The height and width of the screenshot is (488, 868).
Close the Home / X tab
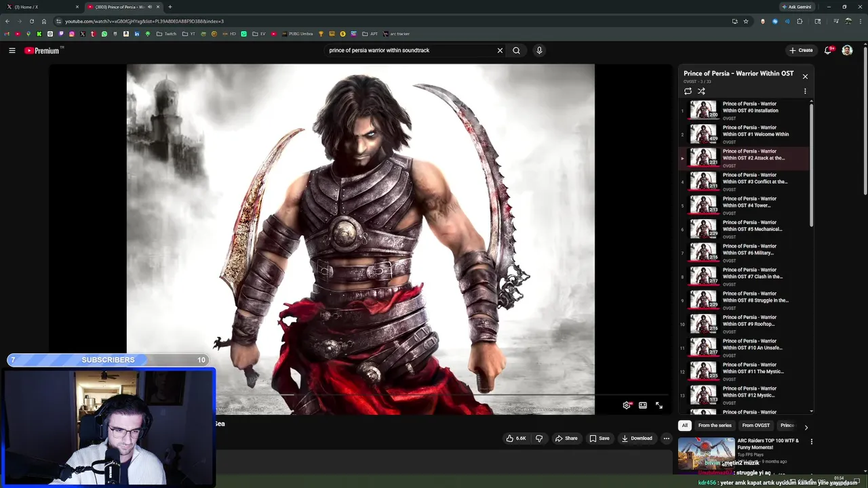click(77, 7)
